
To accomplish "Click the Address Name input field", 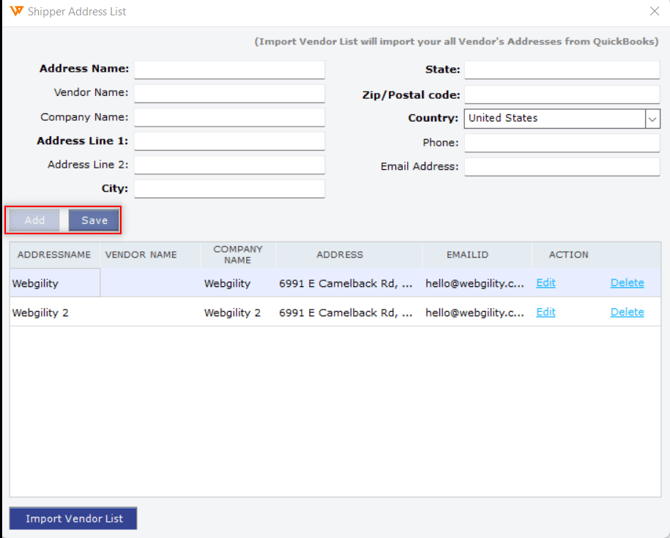I will pyautogui.click(x=229, y=70).
